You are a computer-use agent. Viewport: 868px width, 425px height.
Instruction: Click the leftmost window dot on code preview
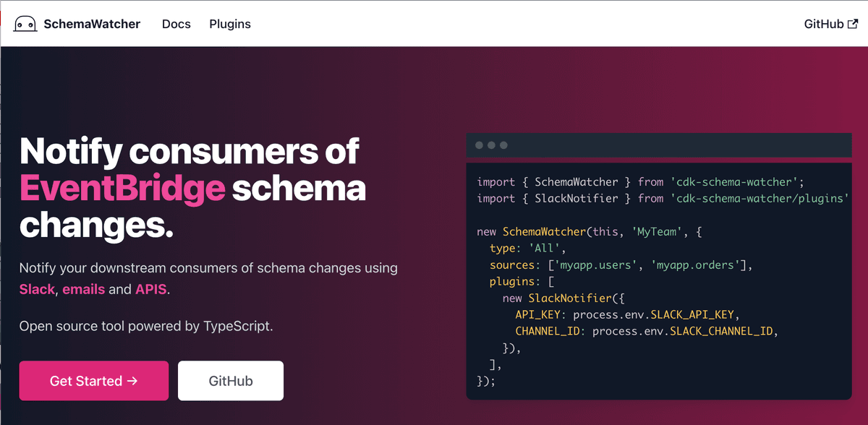click(479, 145)
